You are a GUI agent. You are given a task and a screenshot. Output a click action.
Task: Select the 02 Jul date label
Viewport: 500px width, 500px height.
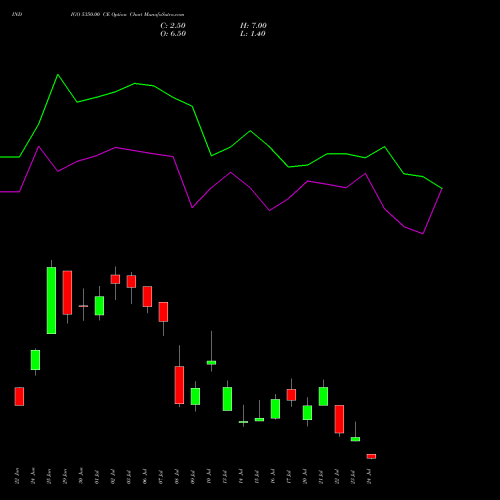(113, 476)
